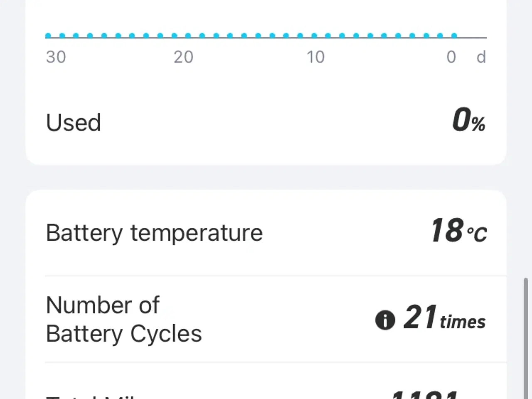This screenshot has height=399, width=532.
Task: Click the 30 axis label
Action: pos(56,57)
